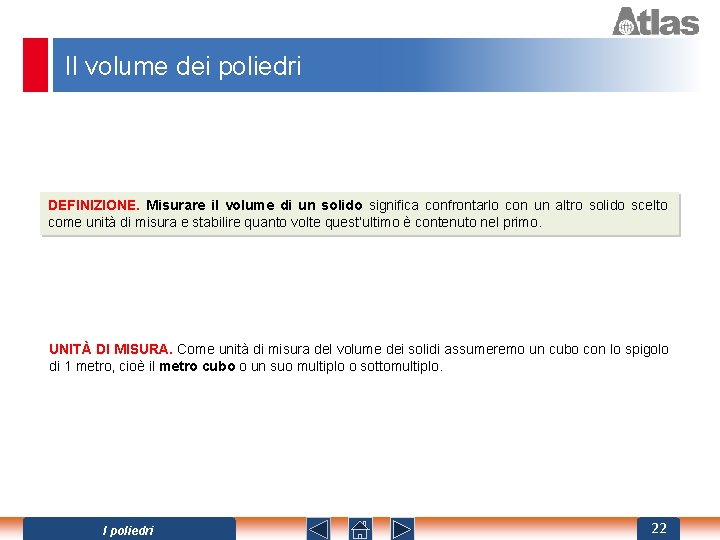Click the red 'DEFINIZIONE.' heading
Image resolution: width=720 pixels, height=540 pixels.
(x=94, y=205)
